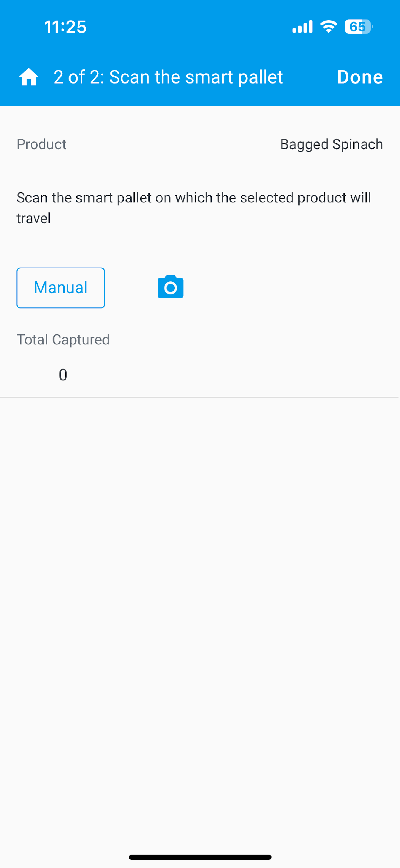Viewport: 400px width, 868px height.
Task: Tap the empty captured list area
Action: tap(200, 623)
